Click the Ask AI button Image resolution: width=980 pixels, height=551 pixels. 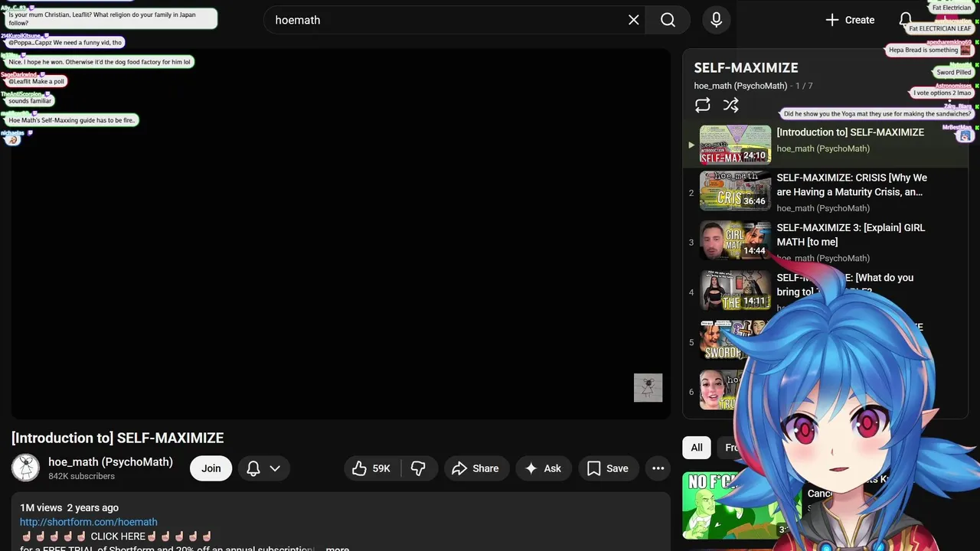point(543,468)
